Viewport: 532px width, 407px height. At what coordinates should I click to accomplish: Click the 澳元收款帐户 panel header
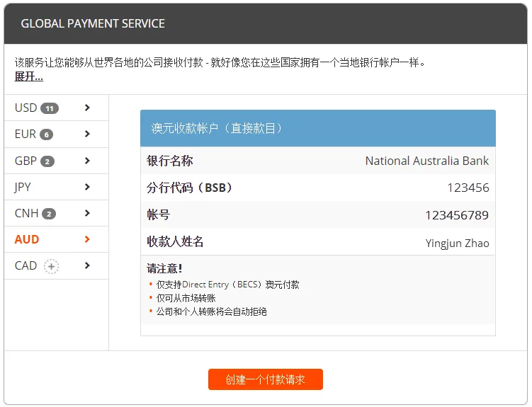pyautogui.click(x=318, y=128)
